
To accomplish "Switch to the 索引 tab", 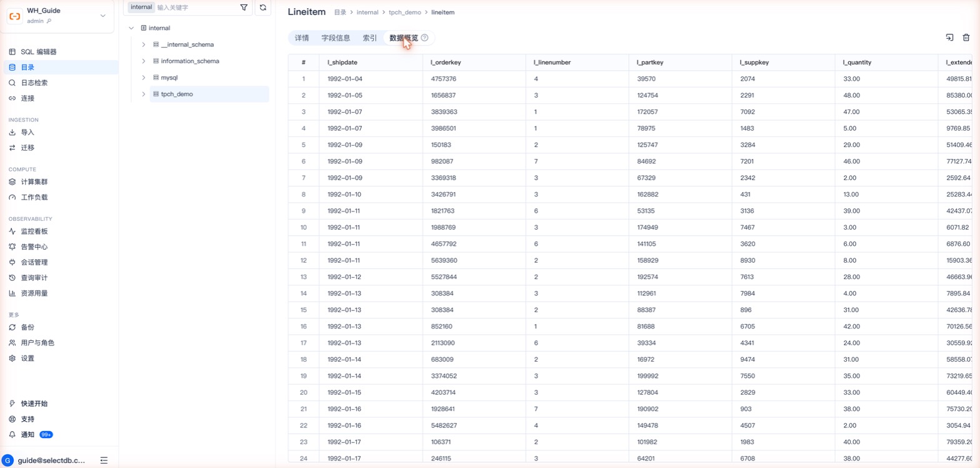I will [x=370, y=38].
